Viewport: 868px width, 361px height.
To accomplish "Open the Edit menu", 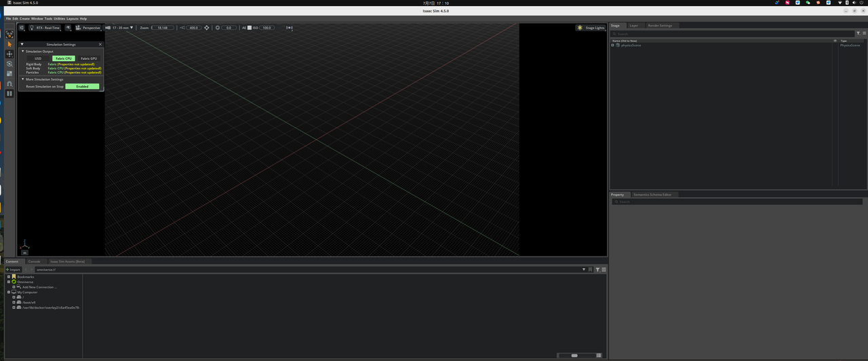I will 16,18.
